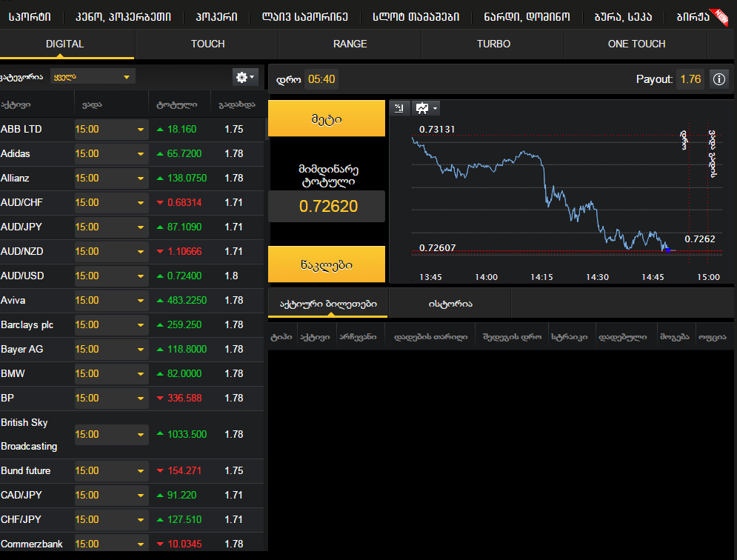Click the red down arrow for BP

160,399
